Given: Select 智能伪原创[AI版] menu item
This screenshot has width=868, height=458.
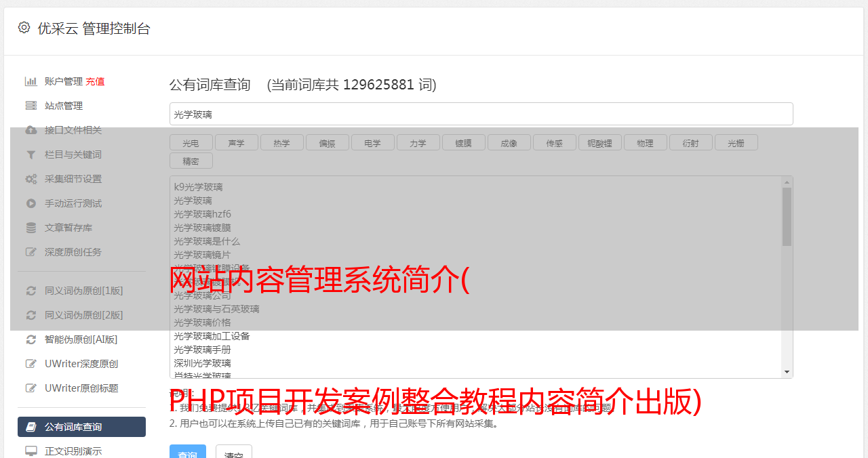Looking at the screenshot, I should point(81,339).
